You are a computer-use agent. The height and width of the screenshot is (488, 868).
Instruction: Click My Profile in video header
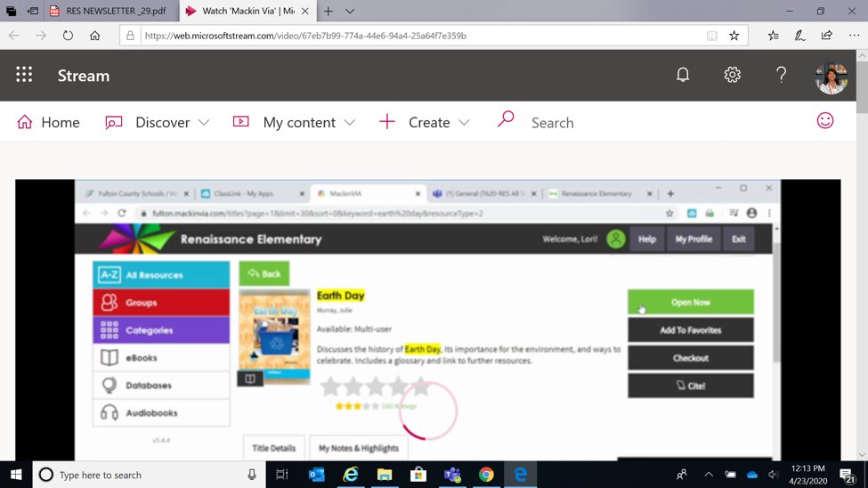point(694,240)
